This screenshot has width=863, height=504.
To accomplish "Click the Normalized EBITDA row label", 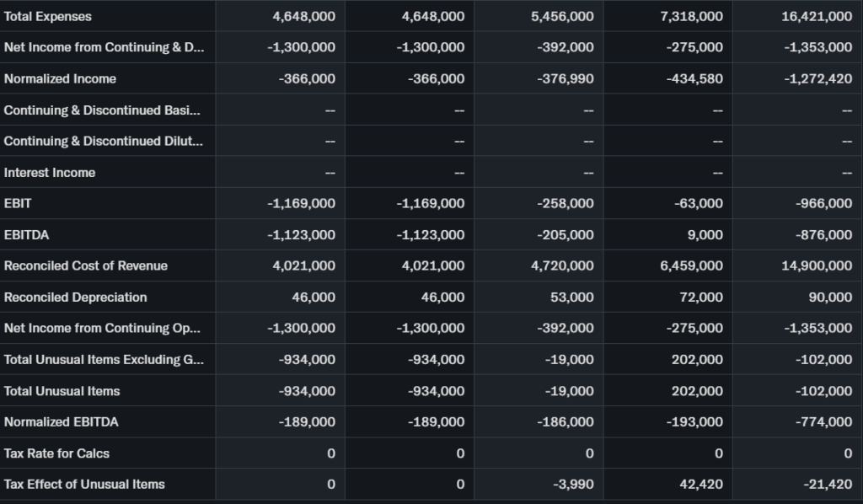I will click(x=61, y=422).
